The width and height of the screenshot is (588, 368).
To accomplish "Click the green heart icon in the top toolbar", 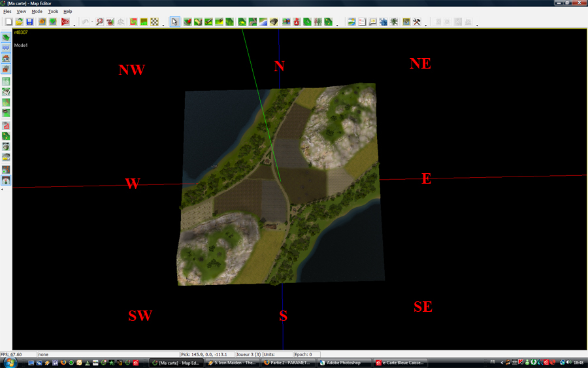I will [53, 22].
